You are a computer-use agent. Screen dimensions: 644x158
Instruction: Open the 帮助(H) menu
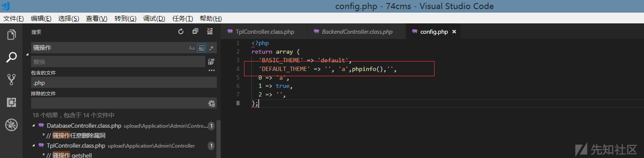[211, 19]
